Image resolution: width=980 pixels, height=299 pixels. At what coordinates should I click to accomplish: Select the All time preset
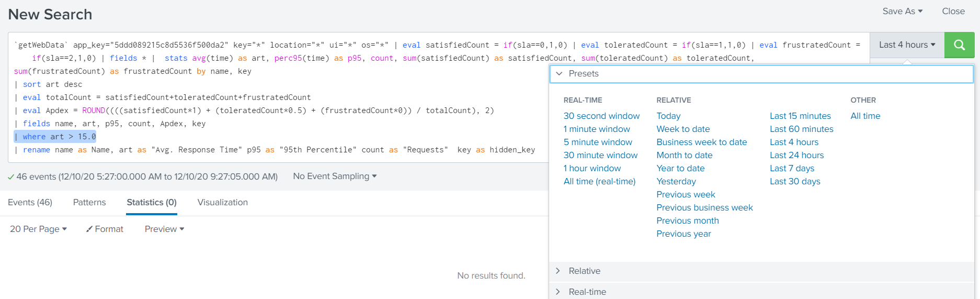pos(865,116)
